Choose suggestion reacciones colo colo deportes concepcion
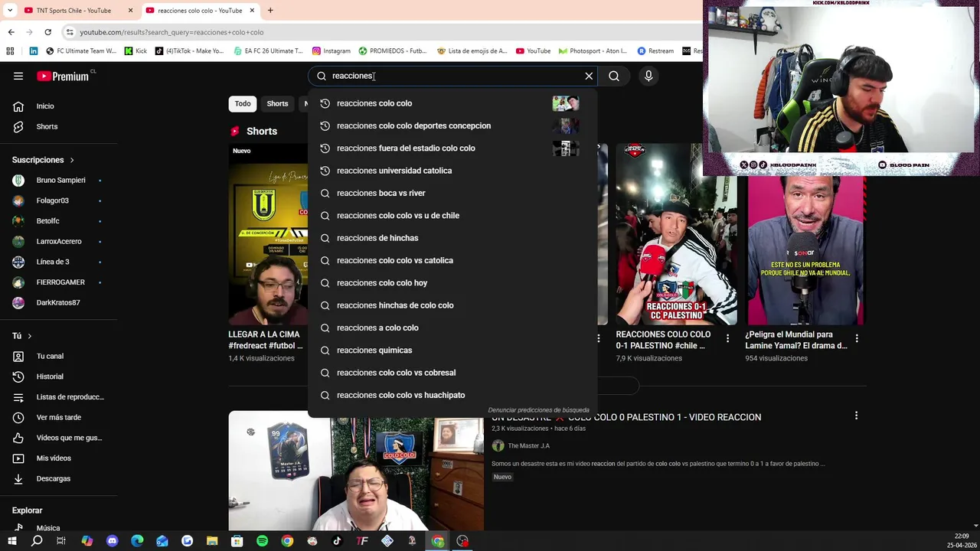Screen dimensions: 980x551 pos(452,126)
